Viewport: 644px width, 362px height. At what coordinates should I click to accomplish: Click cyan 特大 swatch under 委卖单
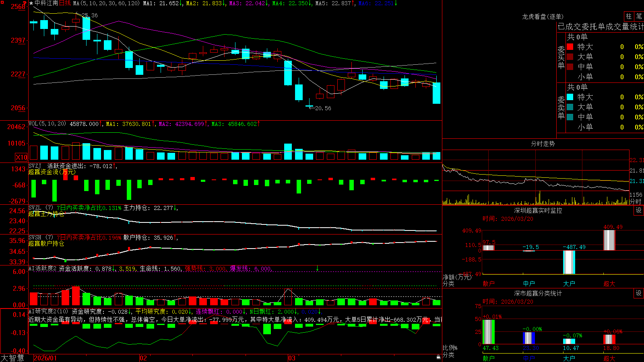(570, 97)
